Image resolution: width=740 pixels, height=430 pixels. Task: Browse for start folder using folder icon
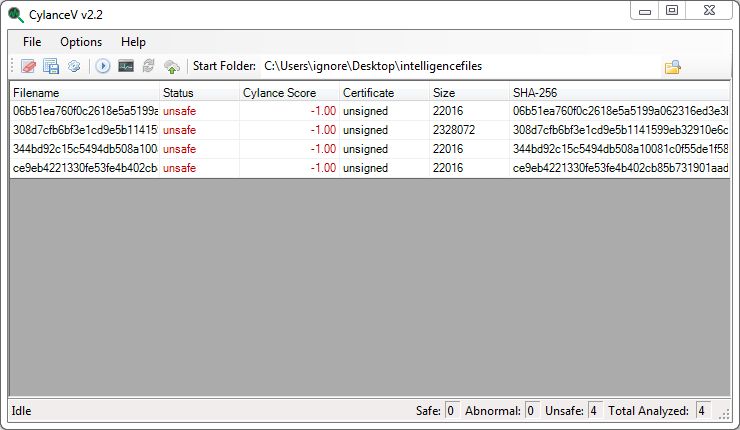673,67
